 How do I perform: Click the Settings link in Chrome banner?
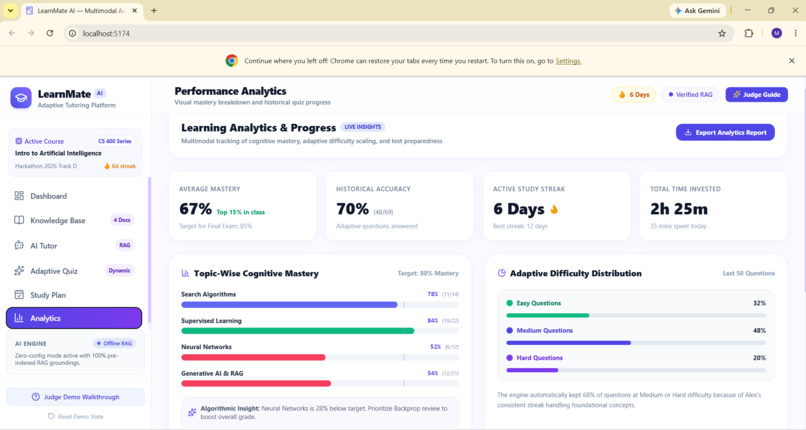(568, 61)
